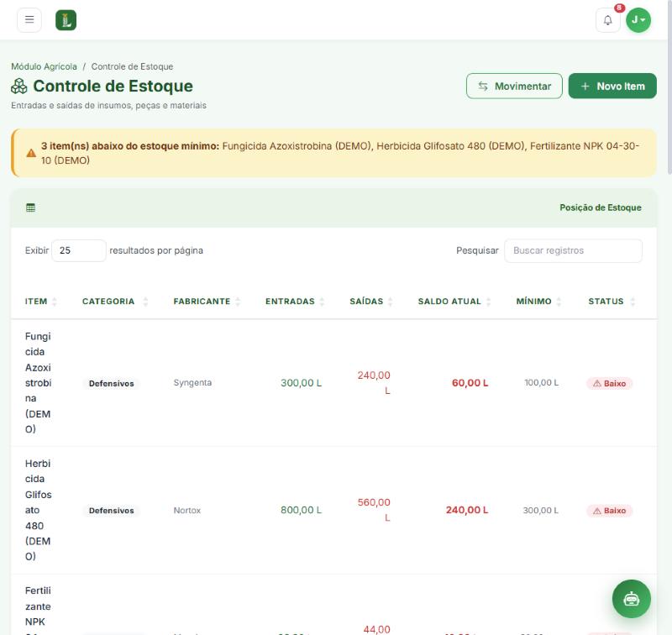The height and width of the screenshot is (635, 672).
Task: Click the 300,00 L mínimo value
Action: tap(540, 511)
